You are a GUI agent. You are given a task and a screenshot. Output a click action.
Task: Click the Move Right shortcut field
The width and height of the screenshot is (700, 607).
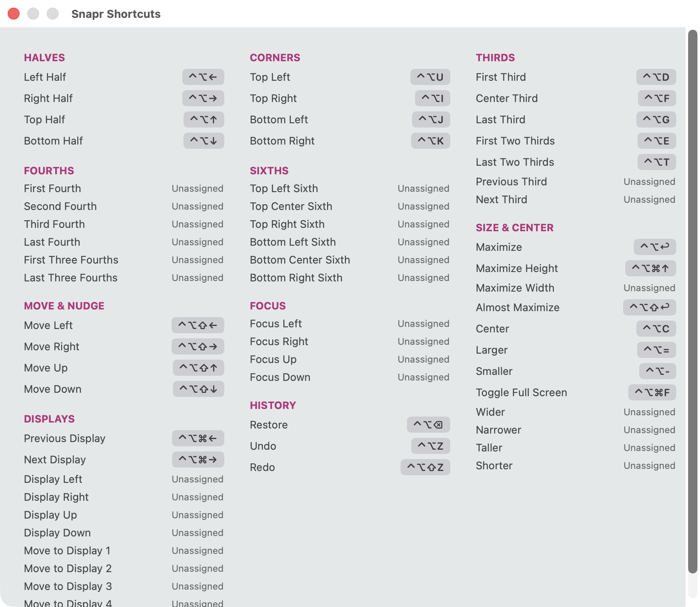click(x=198, y=346)
